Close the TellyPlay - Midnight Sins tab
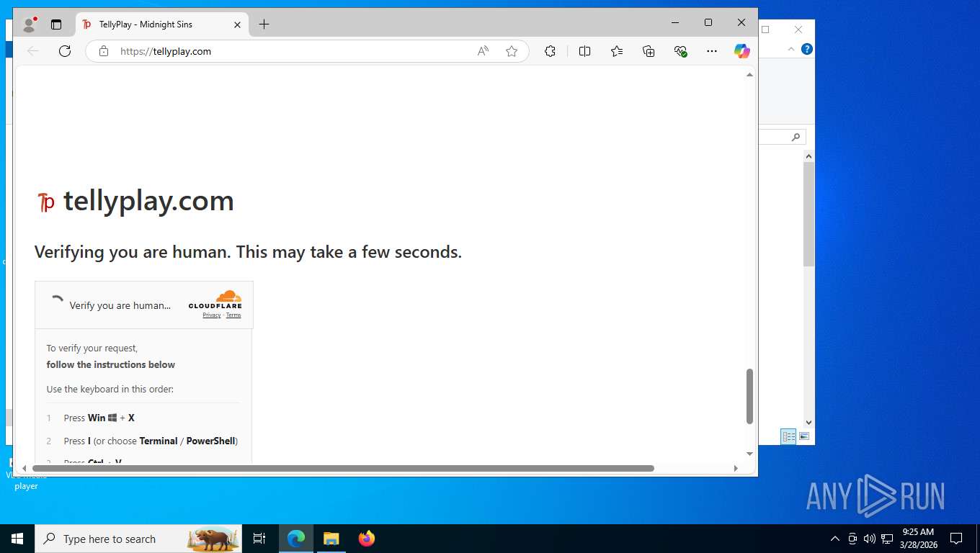The image size is (980, 553). 237,24
